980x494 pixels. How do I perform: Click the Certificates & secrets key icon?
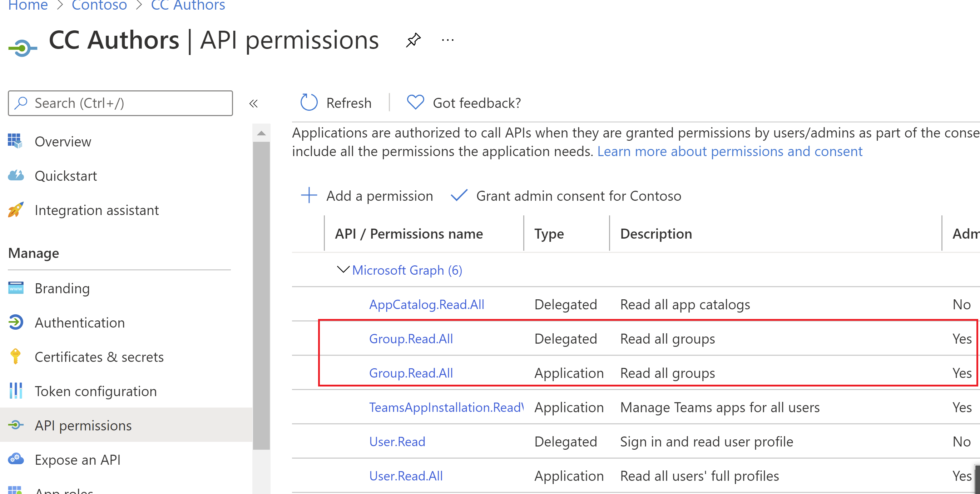[x=16, y=356]
